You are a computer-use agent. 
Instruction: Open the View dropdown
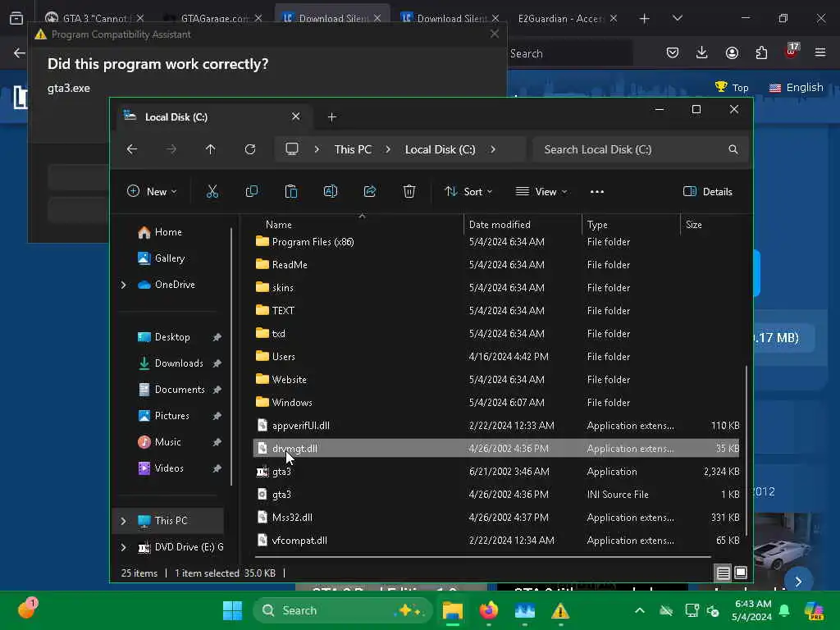(541, 192)
